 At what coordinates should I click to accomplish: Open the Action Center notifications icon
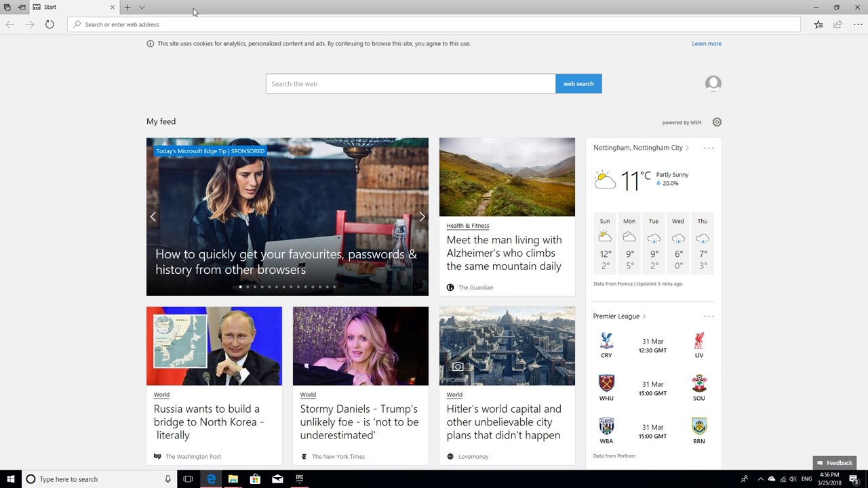tap(854, 479)
